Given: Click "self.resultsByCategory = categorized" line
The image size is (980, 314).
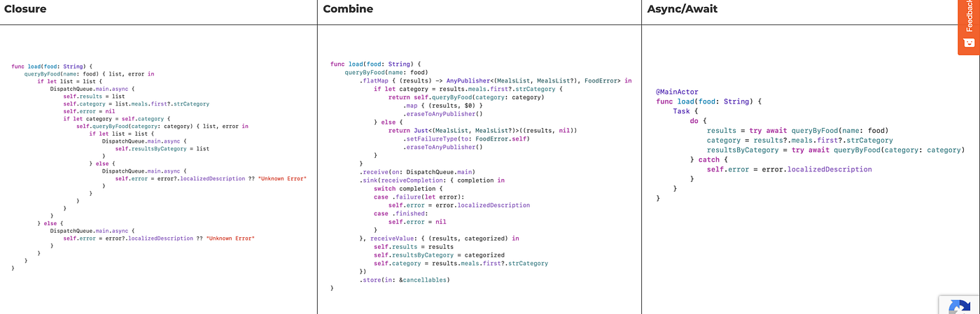Looking at the screenshot, I should click(x=439, y=255).
